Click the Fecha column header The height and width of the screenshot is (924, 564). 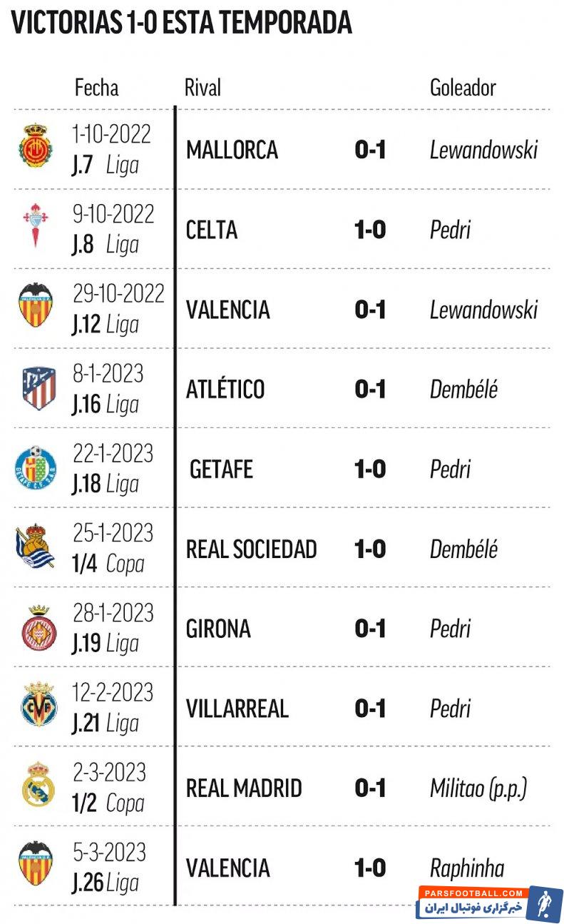pyautogui.click(x=96, y=88)
